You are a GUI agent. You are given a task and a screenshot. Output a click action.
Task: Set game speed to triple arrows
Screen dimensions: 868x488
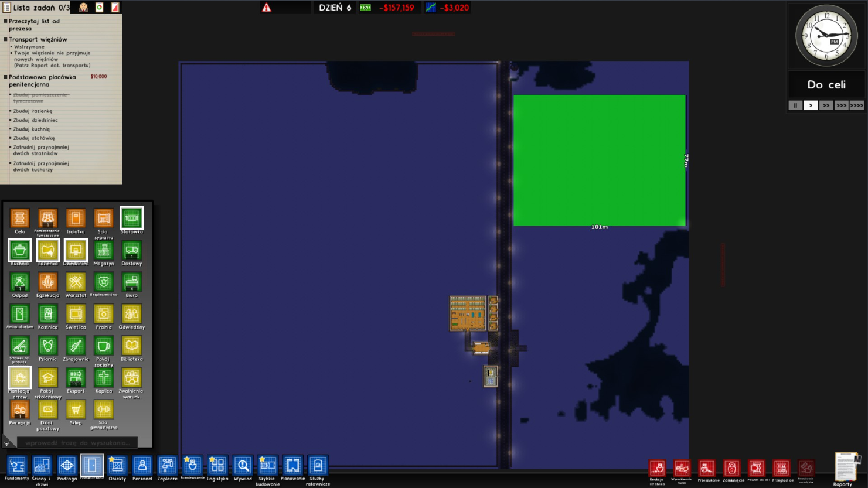tap(841, 105)
